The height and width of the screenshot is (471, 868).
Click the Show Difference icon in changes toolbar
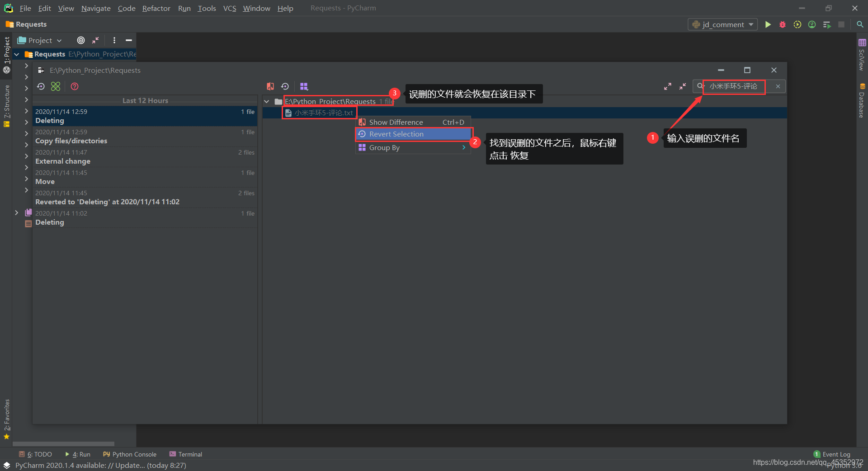270,86
